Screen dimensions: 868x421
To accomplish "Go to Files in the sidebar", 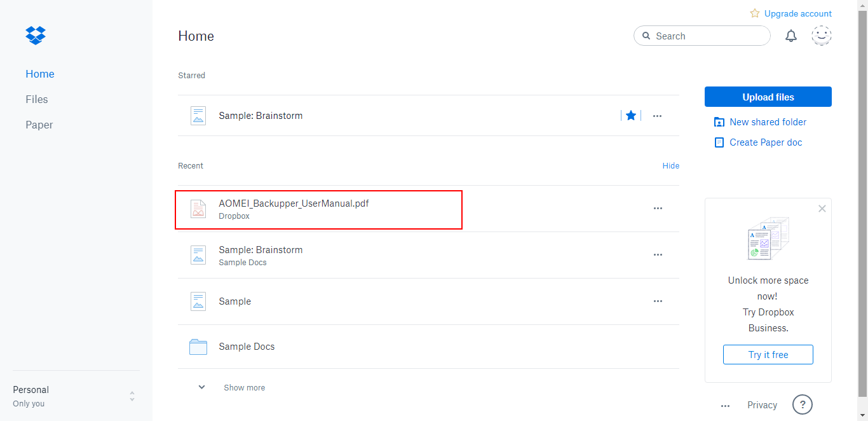I will pos(37,99).
